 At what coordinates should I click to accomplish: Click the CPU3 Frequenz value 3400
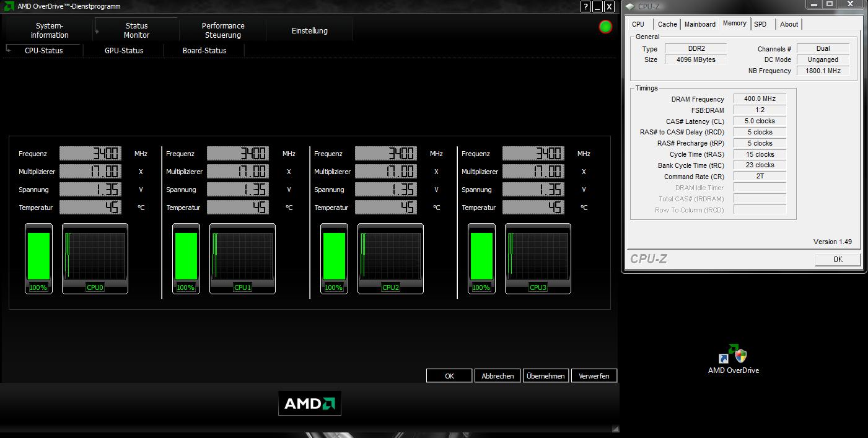click(x=533, y=153)
